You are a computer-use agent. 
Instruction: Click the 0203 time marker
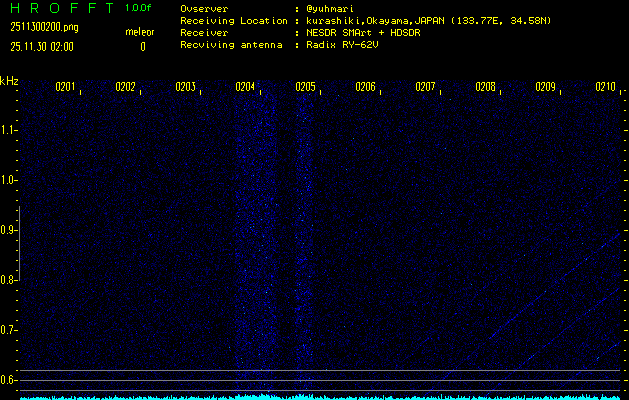tap(185, 87)
